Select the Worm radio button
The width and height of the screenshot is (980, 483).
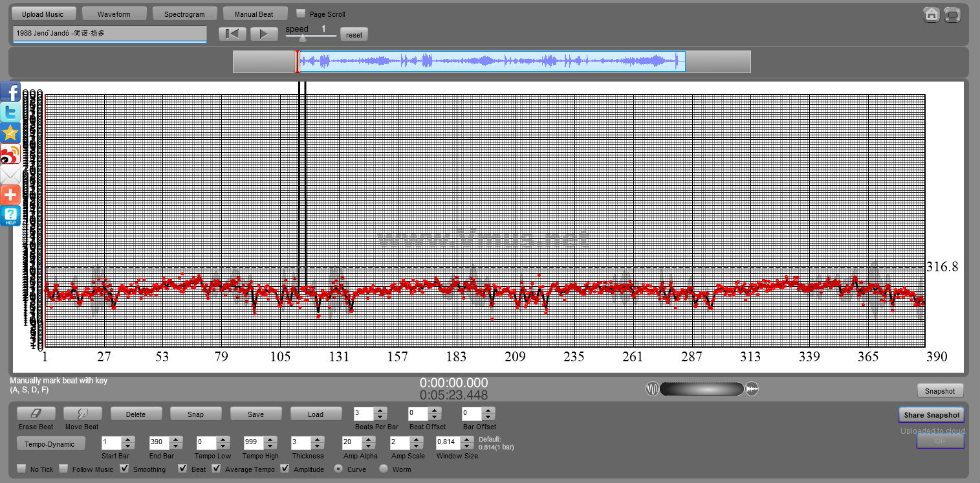(x=384, y=469)
